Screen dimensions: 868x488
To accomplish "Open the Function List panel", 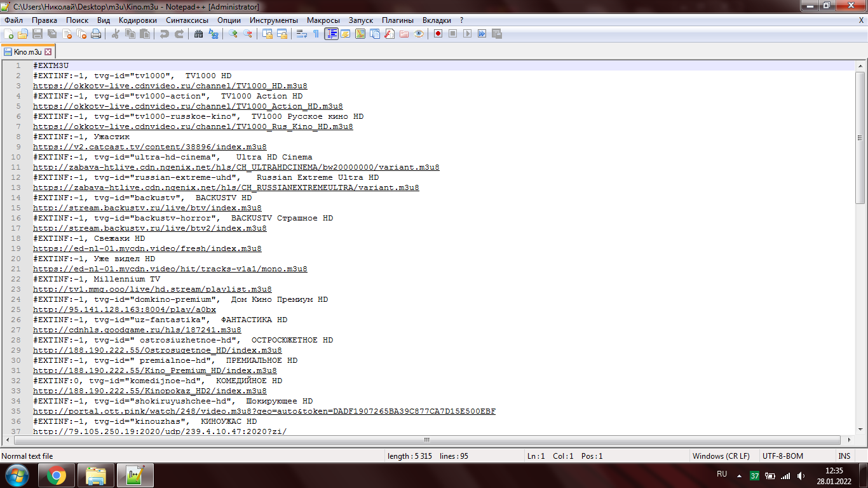I will [x=390, y=34].
